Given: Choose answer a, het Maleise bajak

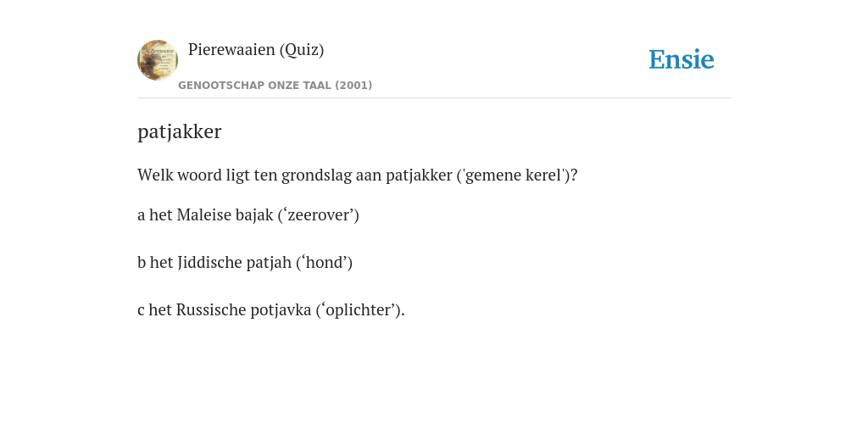Looking at the screenshot, I should tap(248, 214).
